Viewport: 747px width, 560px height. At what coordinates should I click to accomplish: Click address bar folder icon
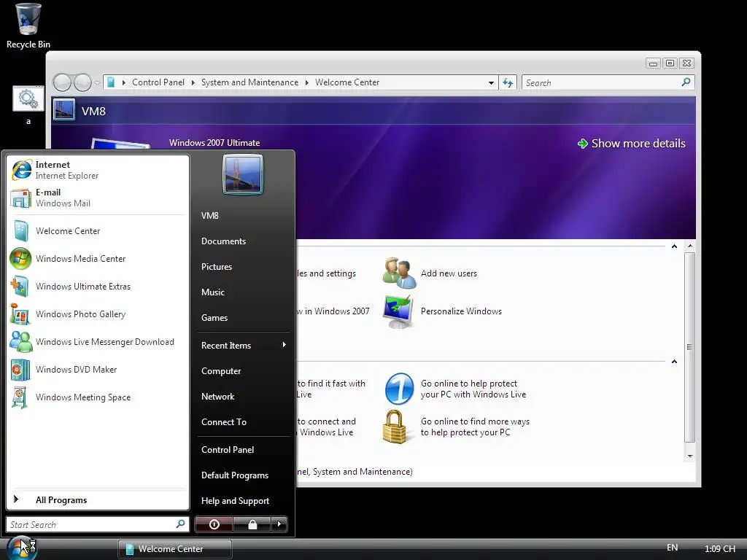coord(111,82)
